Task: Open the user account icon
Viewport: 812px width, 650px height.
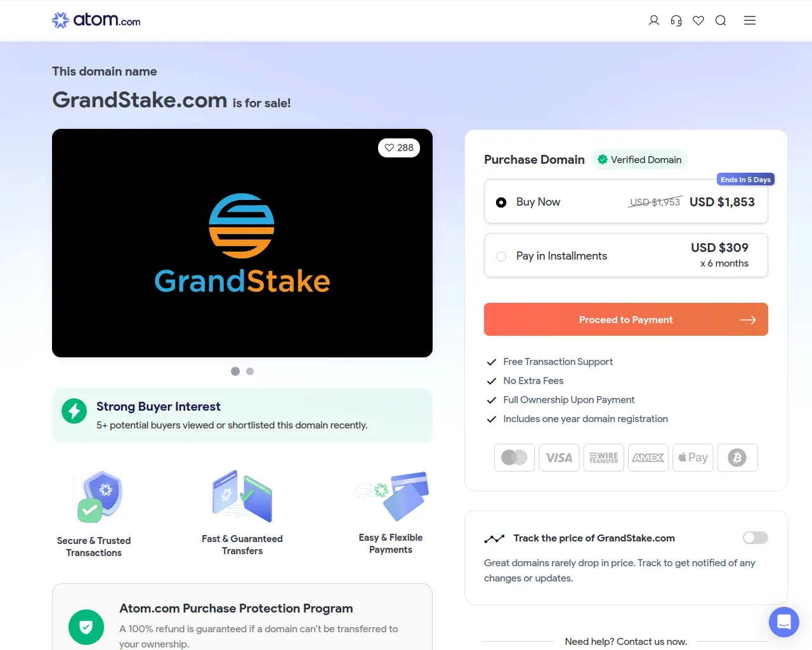Action: click(x=654, y=20)
